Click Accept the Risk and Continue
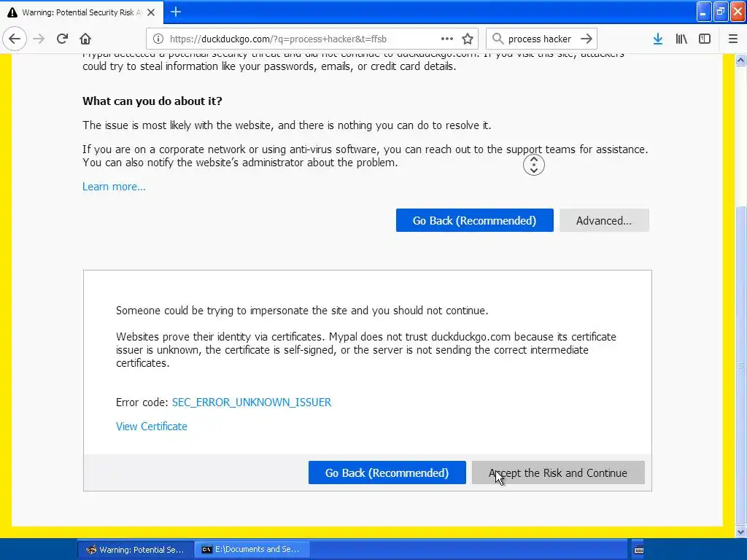 click(558, 472)
